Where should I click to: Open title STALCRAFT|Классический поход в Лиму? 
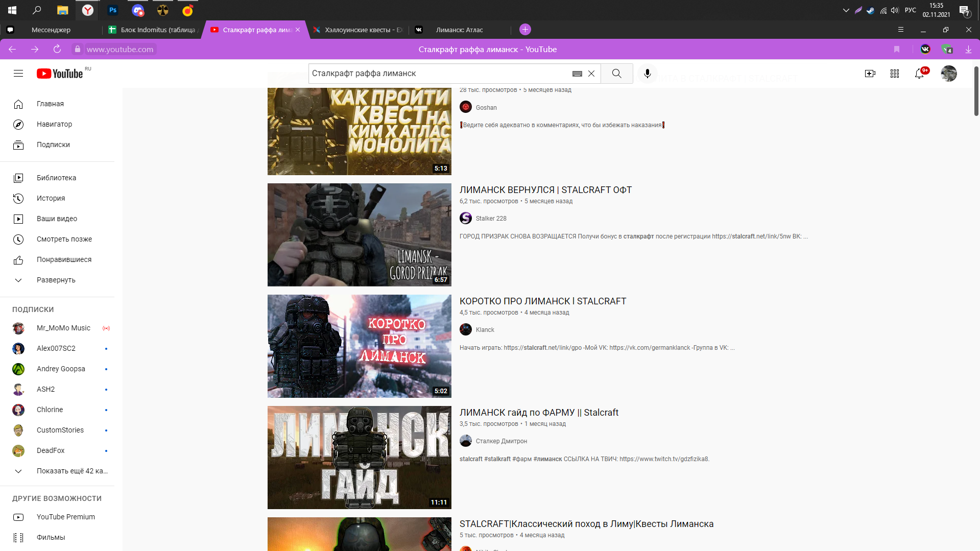[586, 524]
